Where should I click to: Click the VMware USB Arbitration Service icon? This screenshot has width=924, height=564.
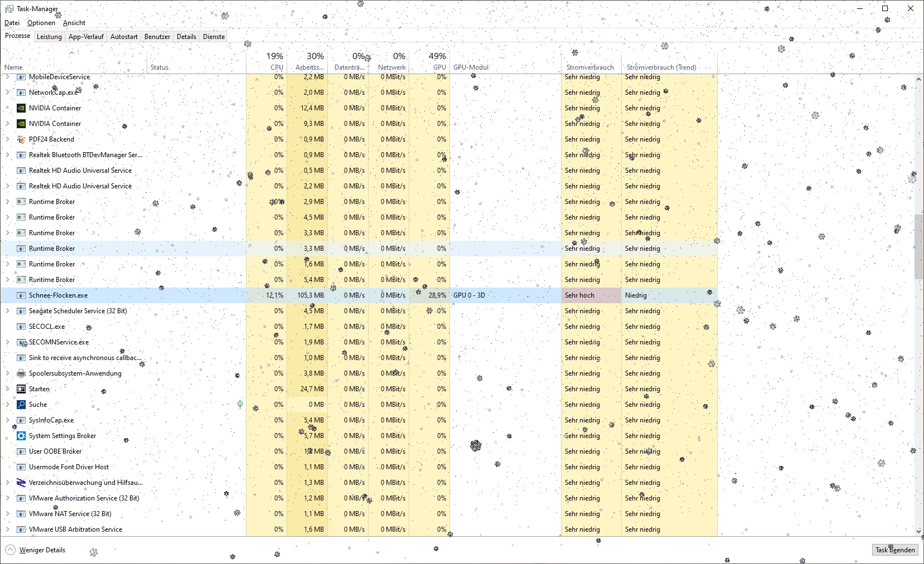pyautogui.click(x=21, y=529)
